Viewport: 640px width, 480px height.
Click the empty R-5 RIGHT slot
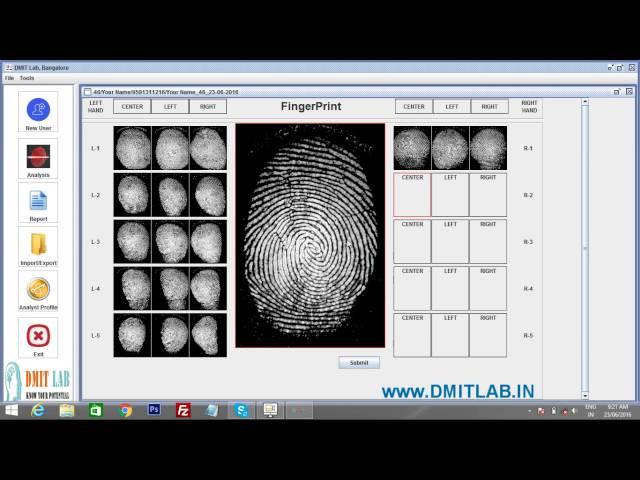(488, 335)
